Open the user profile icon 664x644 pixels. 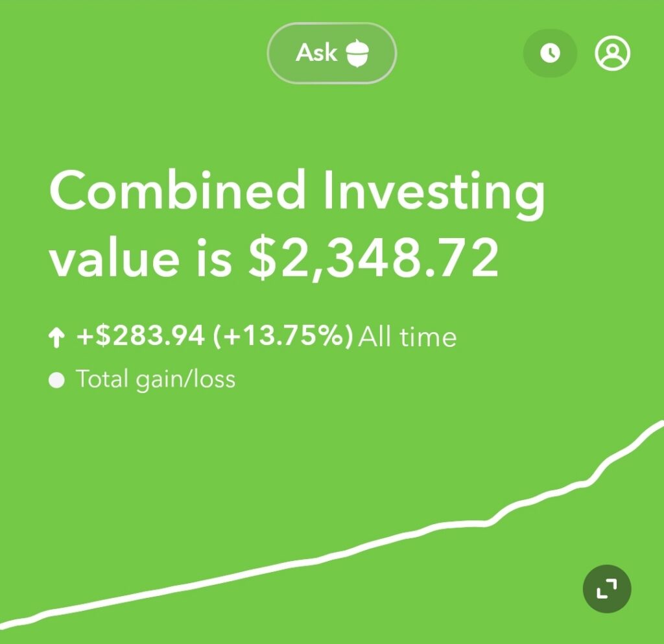click(612, 53)
